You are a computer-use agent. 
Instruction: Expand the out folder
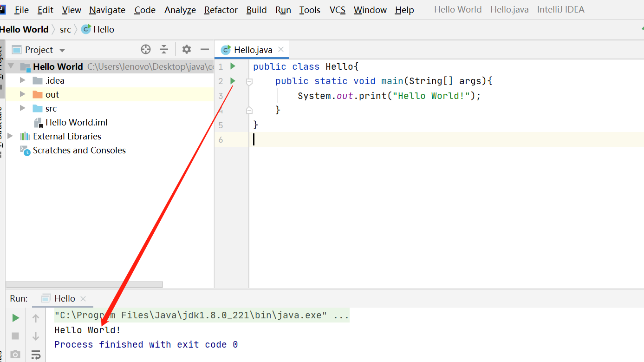(22, 94)
